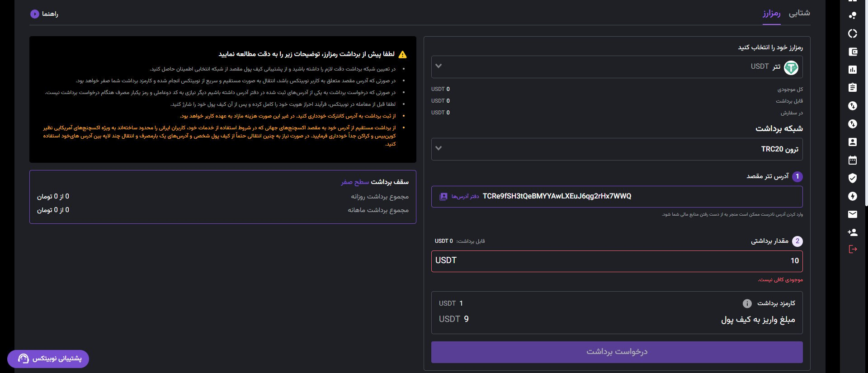Click the Tether USDT coin logo
The width and height of the screenshot is (868, 373).
pyautogui.click(x=791, y=67)
